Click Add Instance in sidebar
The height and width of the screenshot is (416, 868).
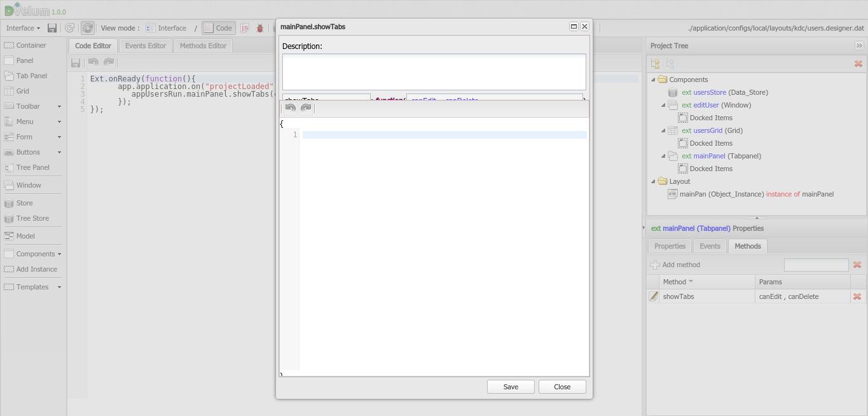coord(32,269)
